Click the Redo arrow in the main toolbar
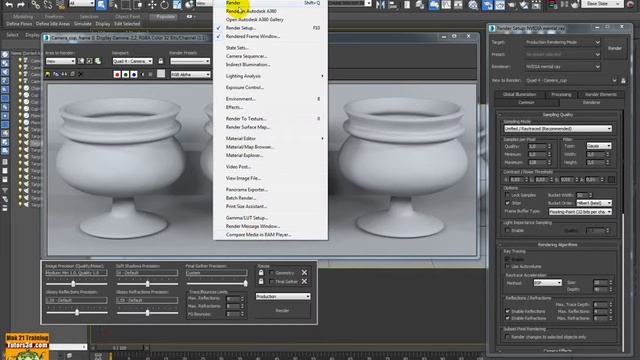 click(x=21, y=5)
